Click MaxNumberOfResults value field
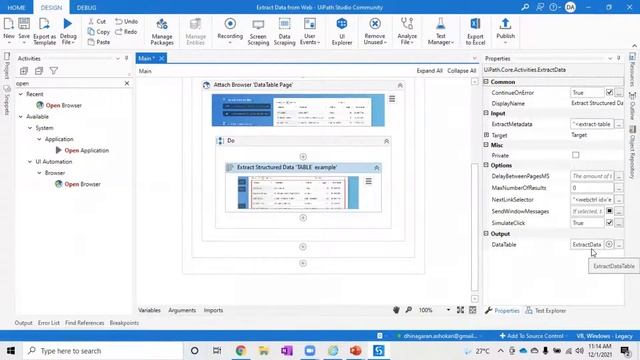 pos(591,188)
